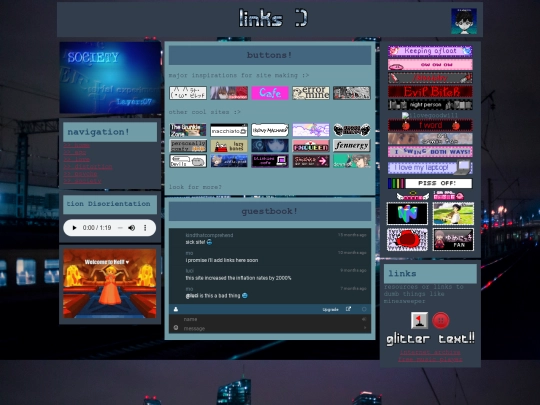Viewport: 540px width, 405px height.
Task: Click the avatar image in header
Action: tap(464, 21)
